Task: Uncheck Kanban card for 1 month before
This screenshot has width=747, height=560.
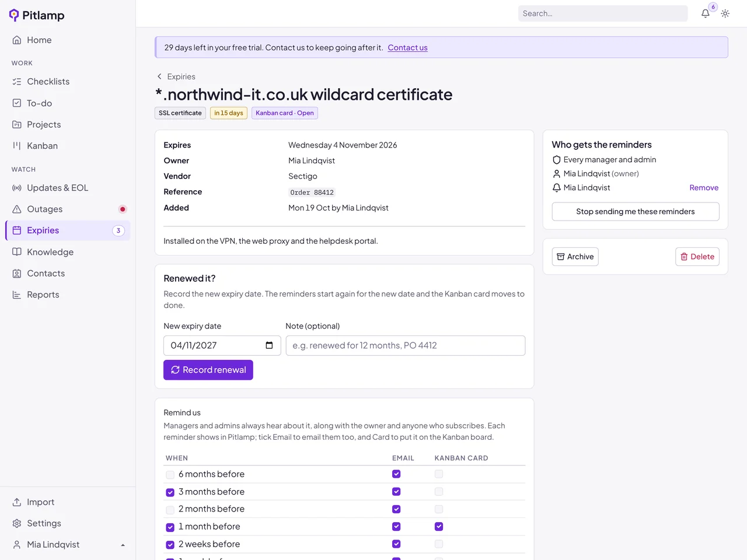Action: click(439, 527)
